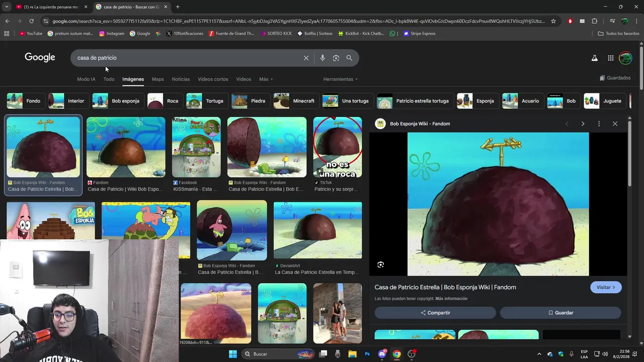Open Casa de Patricio Estrella Fandom title link
This screenshot has height=362, width=644.
point(445,287)
